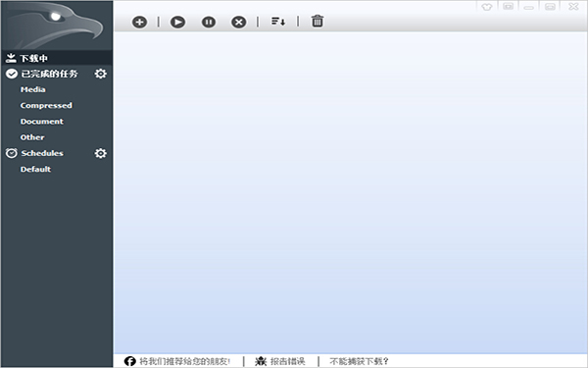Click the Facebook icon in status bar

click(129, 361)
